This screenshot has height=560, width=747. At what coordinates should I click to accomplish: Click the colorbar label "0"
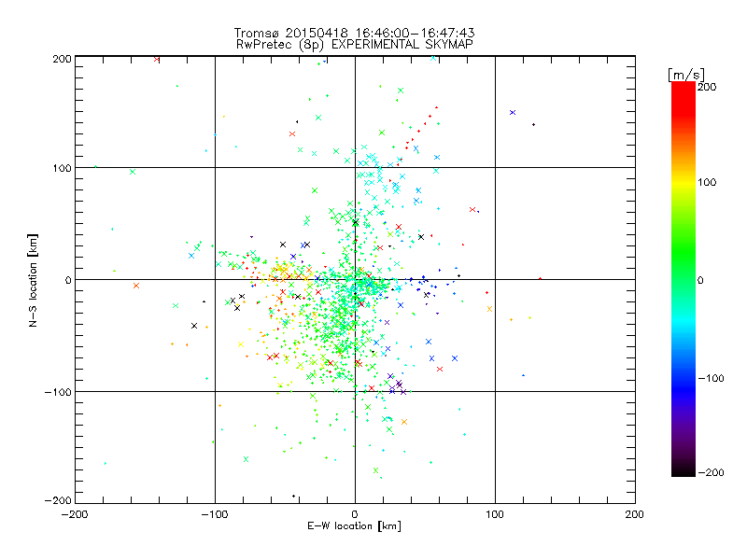coord(700,281)
